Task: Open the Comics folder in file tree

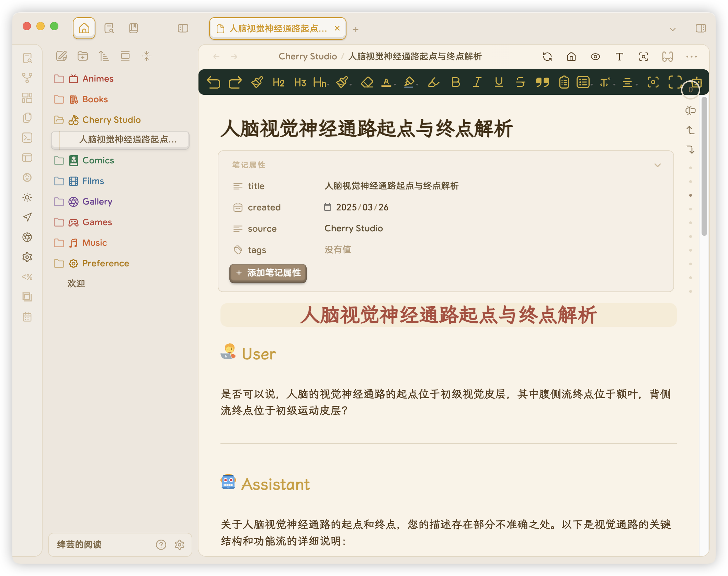Action: [x=98, y=160]
